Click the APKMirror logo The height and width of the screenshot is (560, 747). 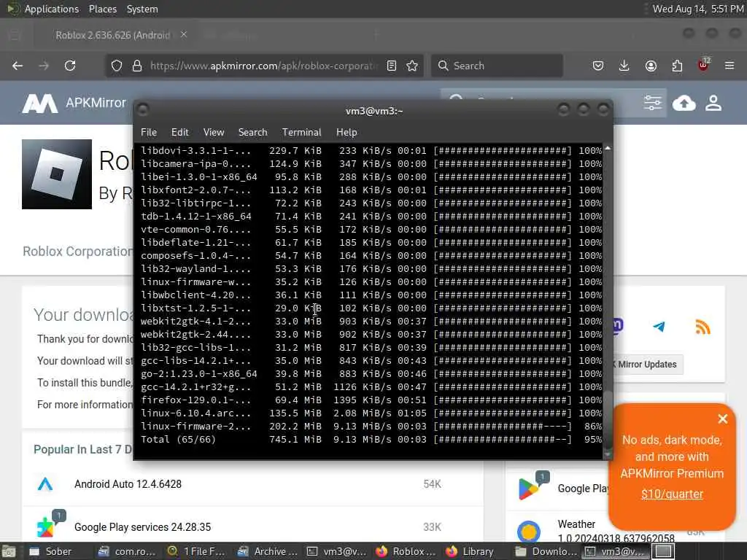tap(74, 103)
